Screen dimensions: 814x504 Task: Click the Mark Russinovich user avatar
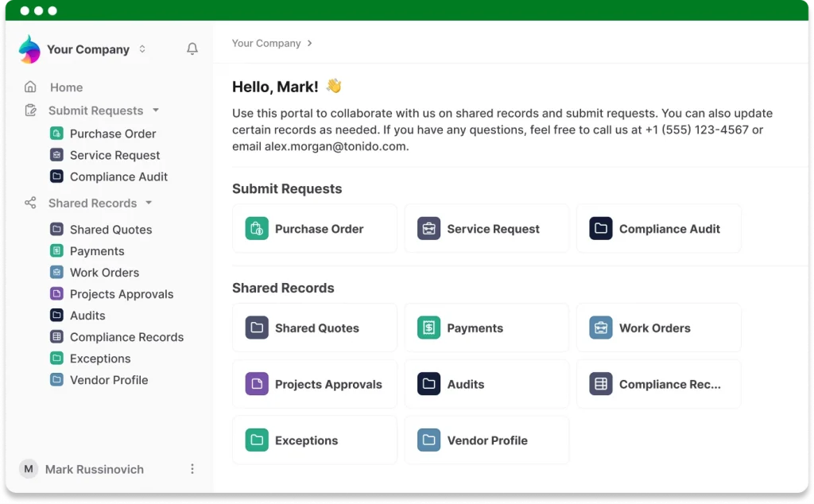[29, 469]
